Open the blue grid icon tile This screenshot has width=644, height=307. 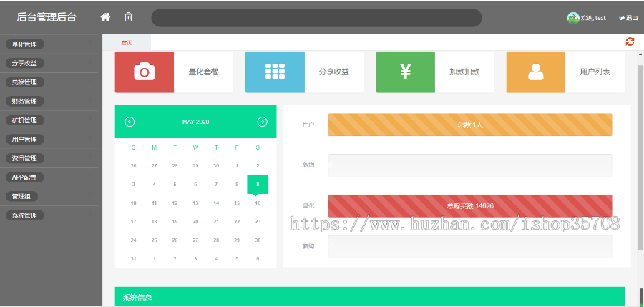[x=275, y=72]
